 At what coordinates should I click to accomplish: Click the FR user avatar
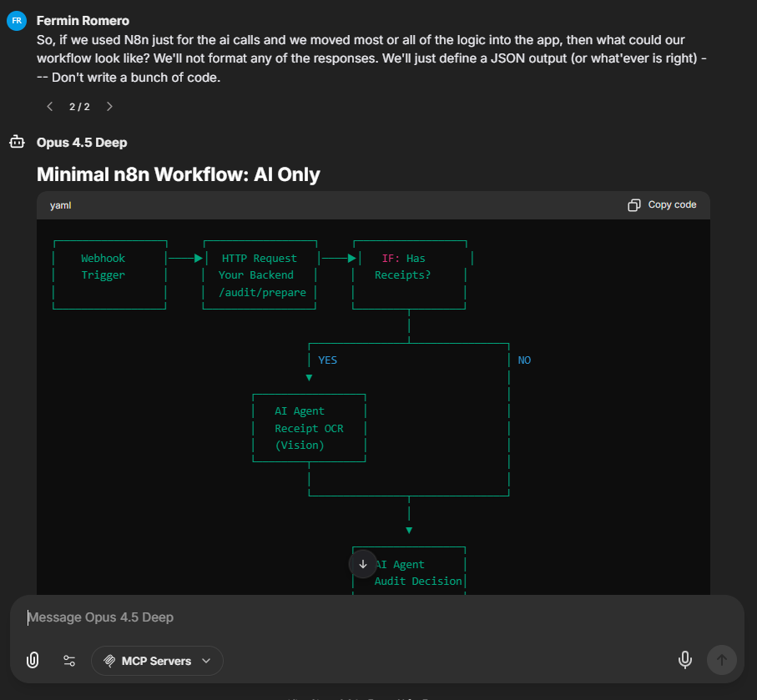(x=17, y=21)
